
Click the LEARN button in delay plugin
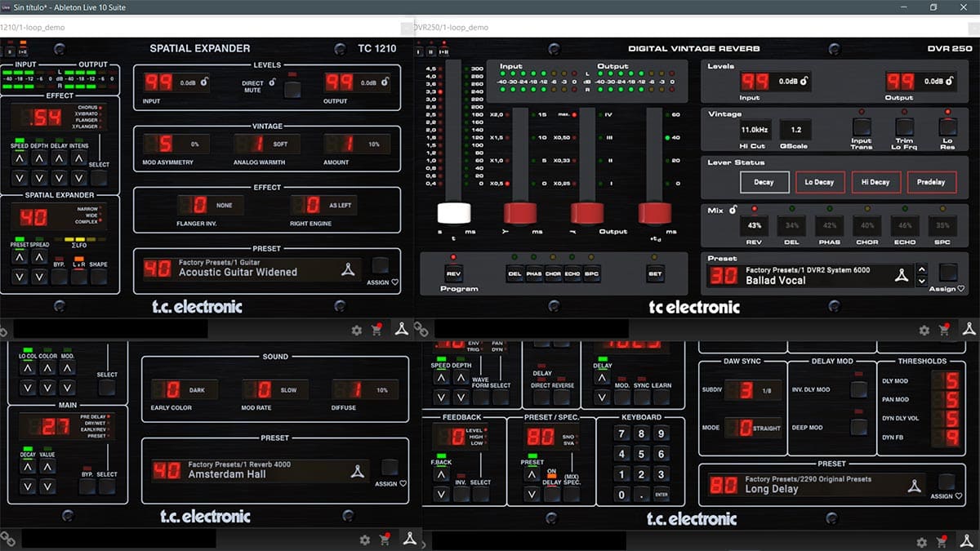pyautogui.click(x=661, y=397)
